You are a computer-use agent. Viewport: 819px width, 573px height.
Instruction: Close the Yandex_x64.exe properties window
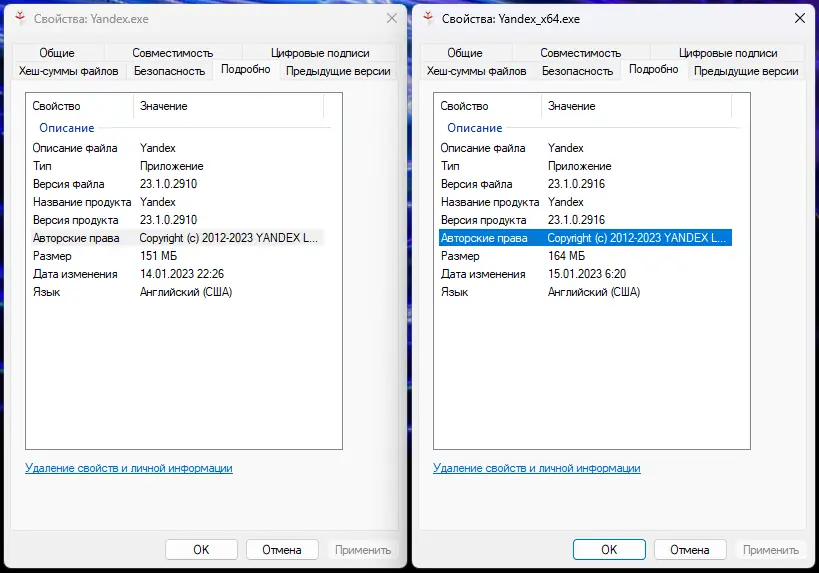[799, 18]
